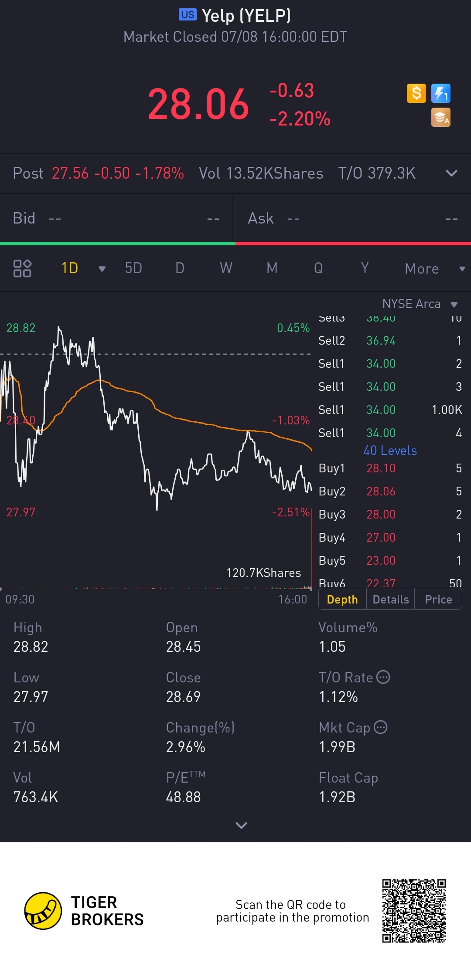Tap the Volume% 1.05 stat
This screenshot has width=471, height=980.
point(348,637)
